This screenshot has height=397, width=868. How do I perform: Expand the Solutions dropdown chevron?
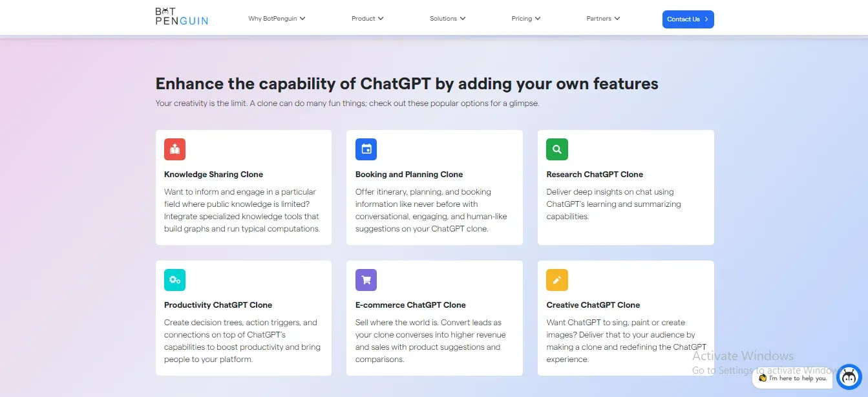pyautogui.click(x=462, y=19)
